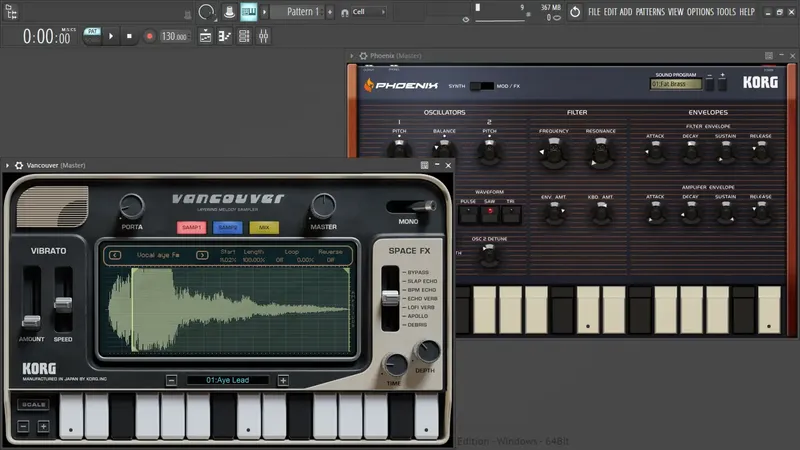Click the Vancouver window detach grid icon
This screenshot has height=450, width=800.
click(x=424, y=165)
